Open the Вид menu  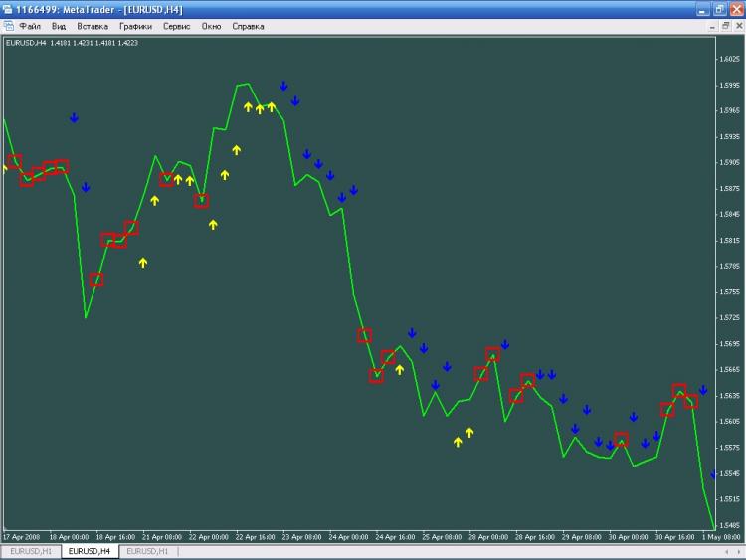(x=59, y=26)
